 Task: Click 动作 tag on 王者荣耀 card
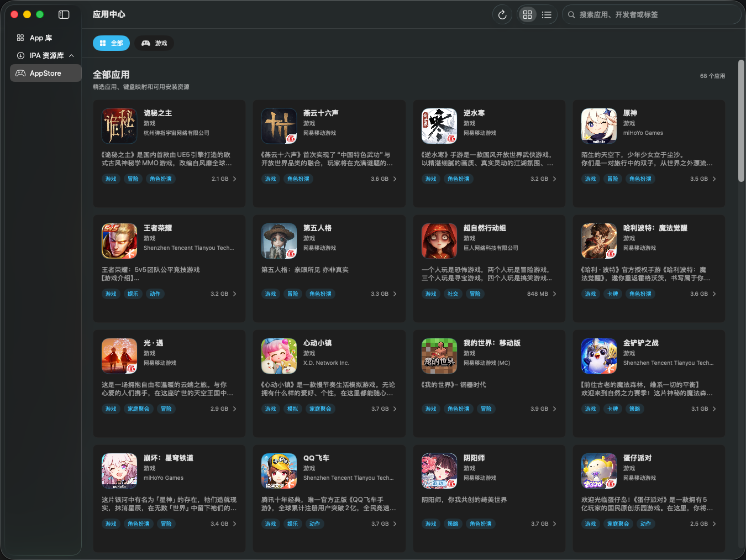pos(155,294)
